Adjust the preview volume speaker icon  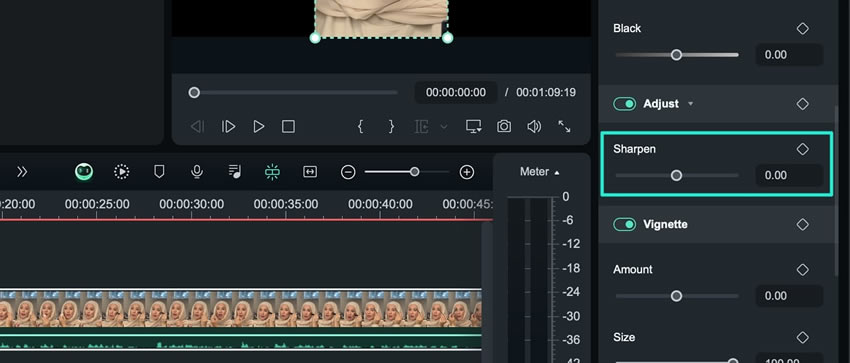534,127
